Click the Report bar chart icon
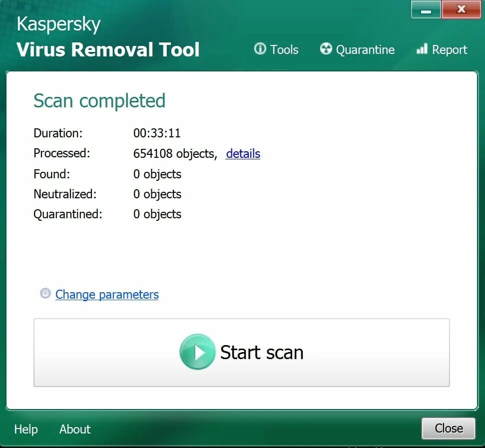This screenshot has height=448, width=485. pyautogui.click(x=422, y=49)
